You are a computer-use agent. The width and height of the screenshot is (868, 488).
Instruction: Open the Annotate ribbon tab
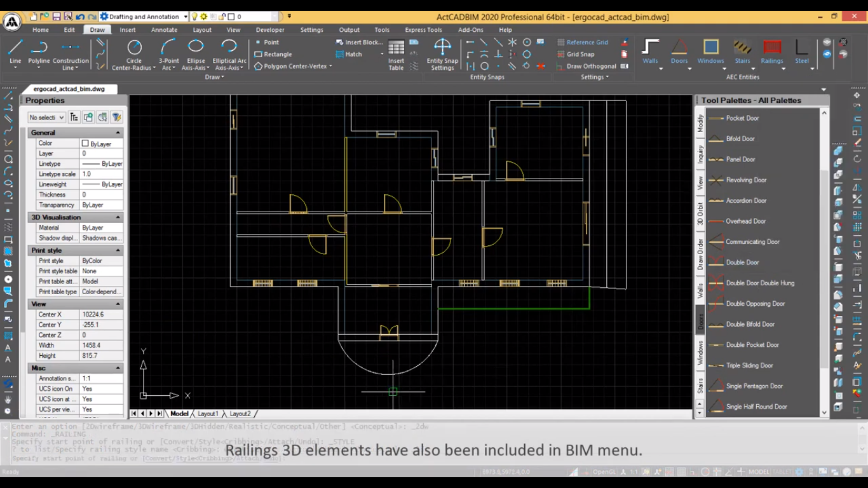[164, 30]
